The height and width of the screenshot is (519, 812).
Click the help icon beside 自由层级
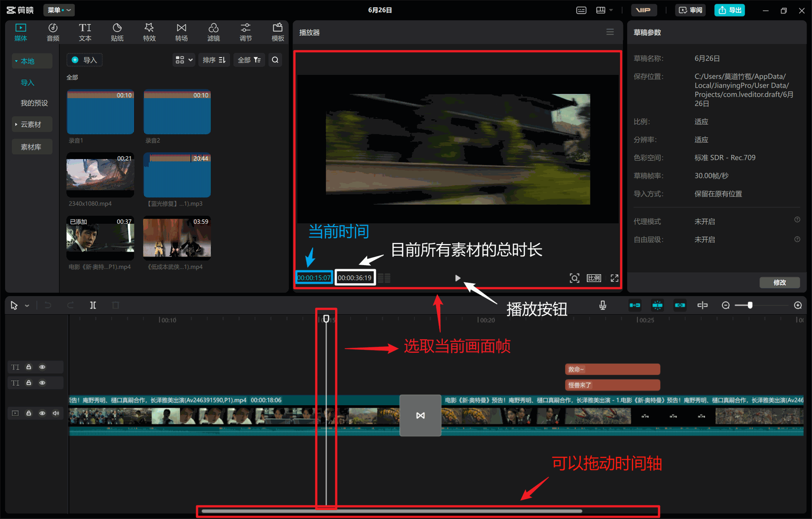[x=797, y=239]
